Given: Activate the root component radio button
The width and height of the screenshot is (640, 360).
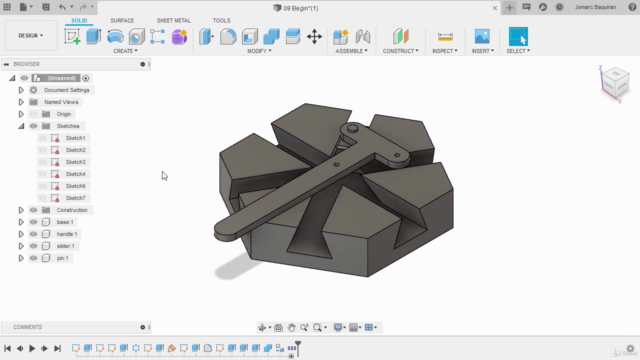Looking at the screenshot, I should tap(86, 78).
